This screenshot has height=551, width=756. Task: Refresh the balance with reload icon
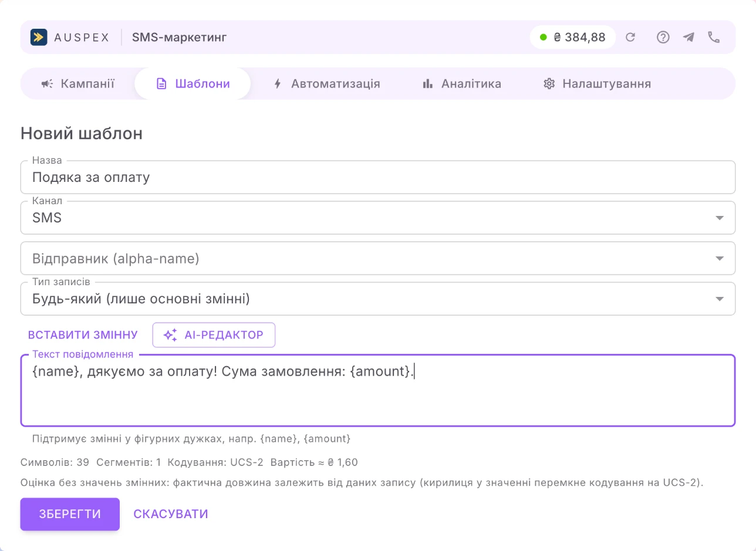[630, 38]
